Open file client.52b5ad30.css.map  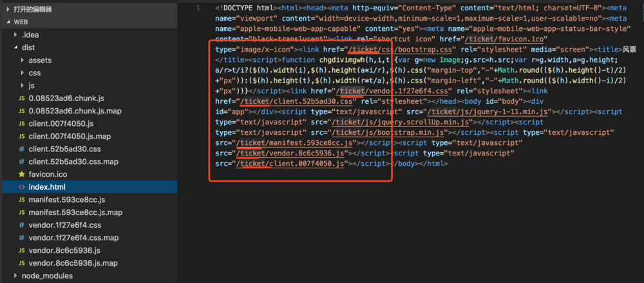[73, 162]
